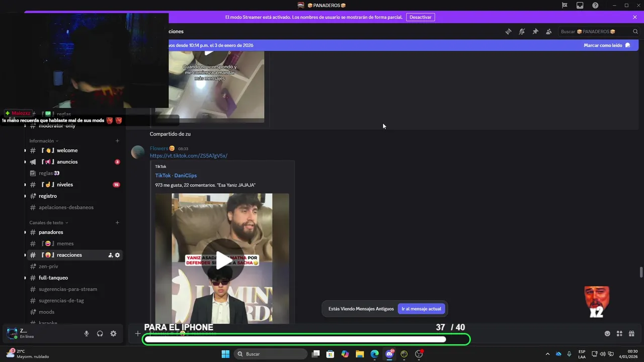This screenshot has width=644, height=362.
Task: Open the emoji picker icon
Action: click(x=607, y=333)
